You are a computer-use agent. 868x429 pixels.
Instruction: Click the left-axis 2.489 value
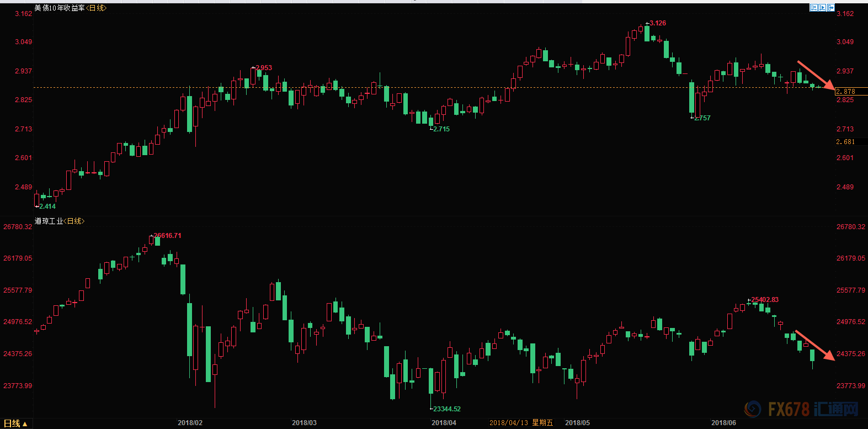pos(23,187)
